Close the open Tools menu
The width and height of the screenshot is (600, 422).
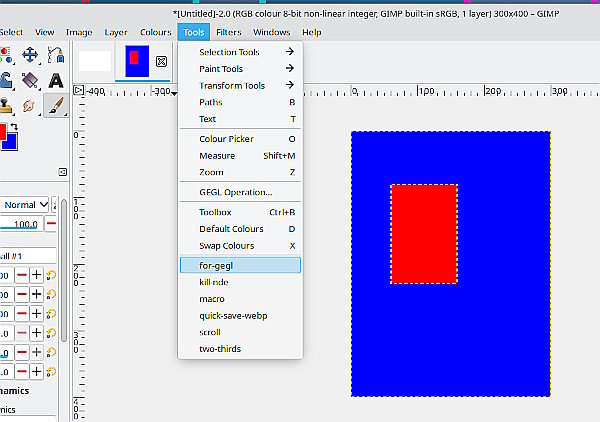194,32
